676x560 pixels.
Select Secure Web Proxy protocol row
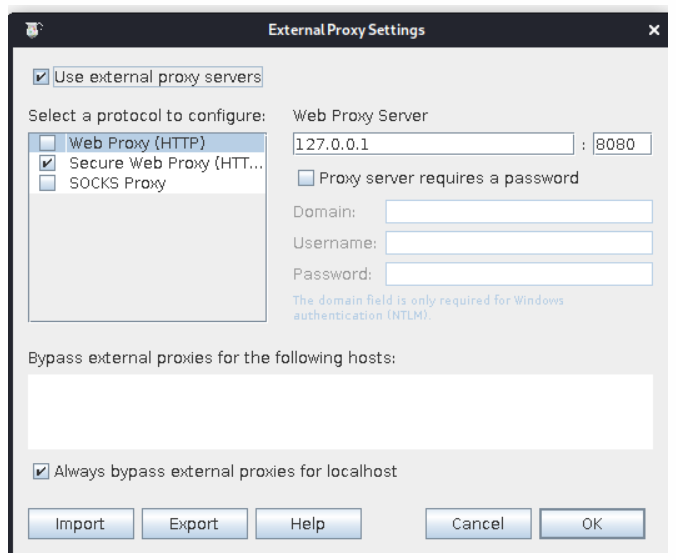(147, 163)
